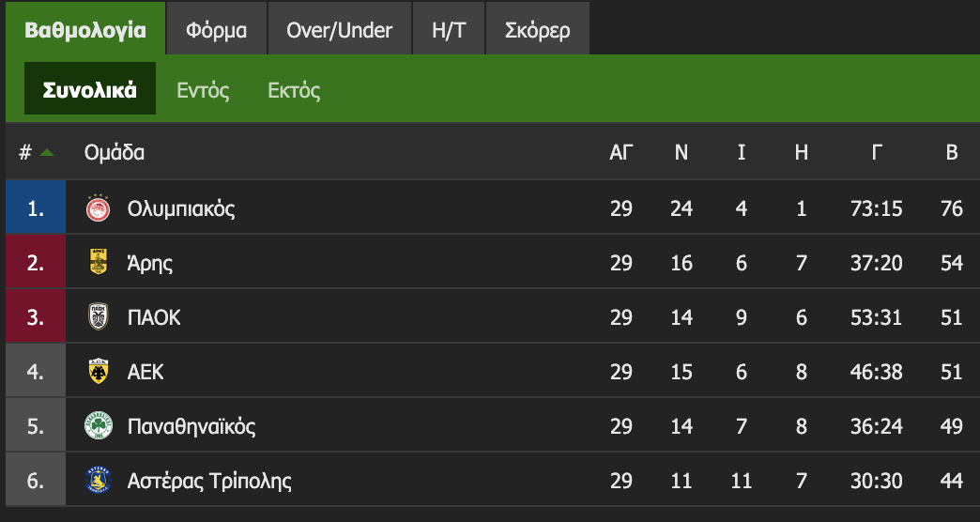
Task: Sort table by Β points column
Action: [952, 152]
